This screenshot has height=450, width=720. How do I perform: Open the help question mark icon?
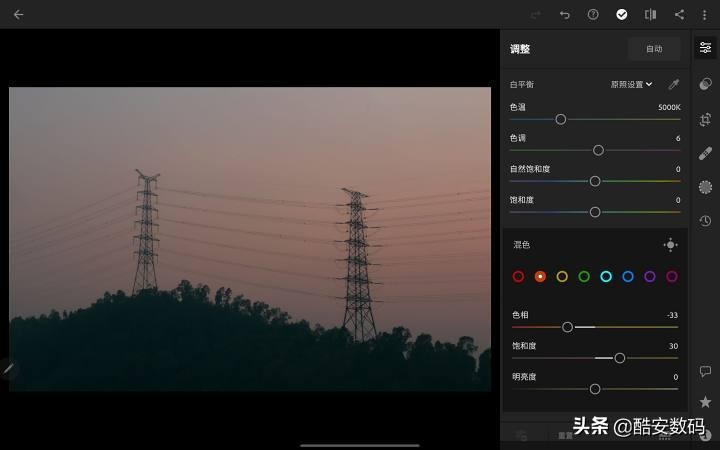(x=593, y=14)
